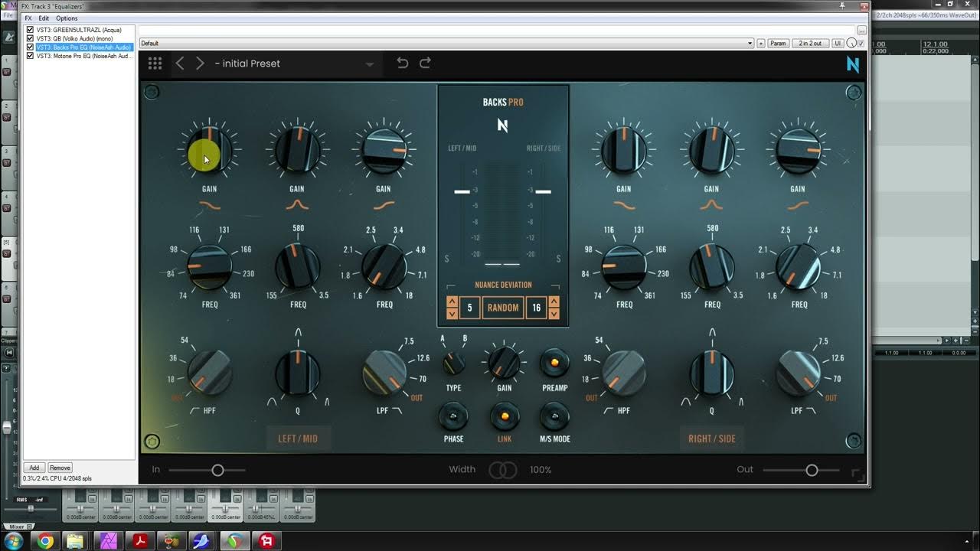Click the Right/Side high shelf GAIN knob
The width and height of the screenshot is (980, 551).
click(798, 149)
